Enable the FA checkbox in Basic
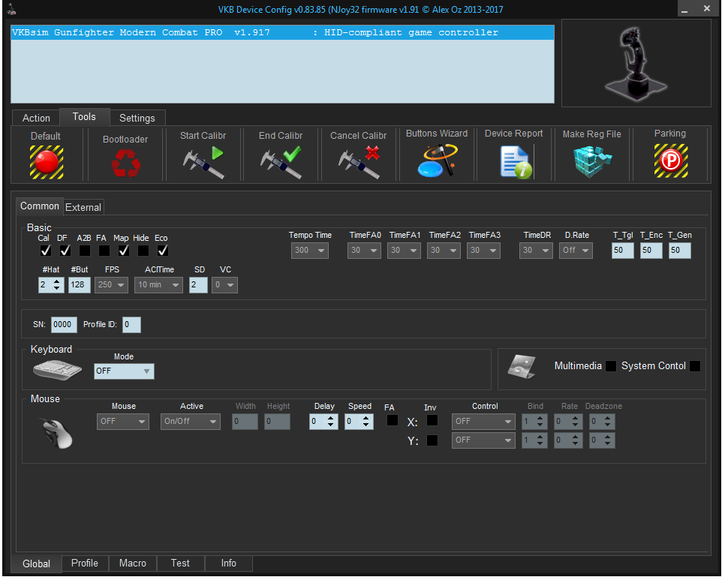The image size is (728, 580). tap(104, 251)
